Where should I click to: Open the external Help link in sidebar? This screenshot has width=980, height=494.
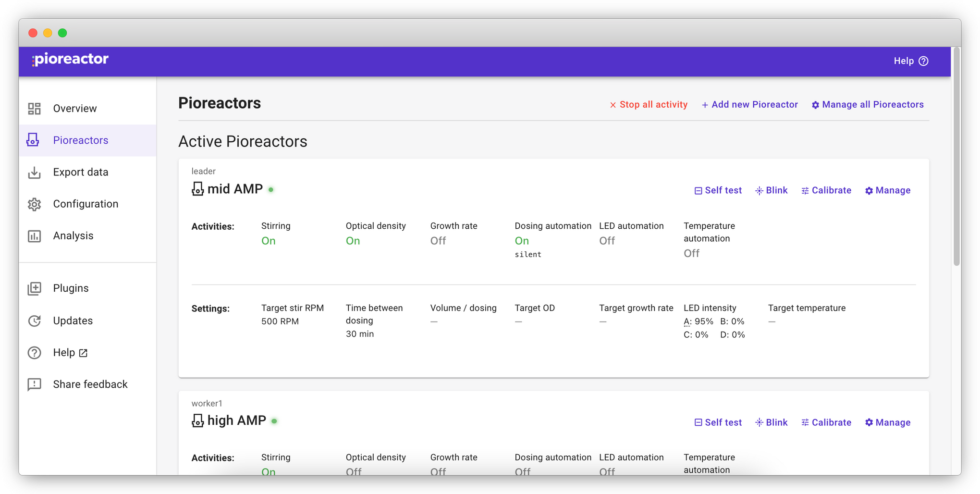71,353
